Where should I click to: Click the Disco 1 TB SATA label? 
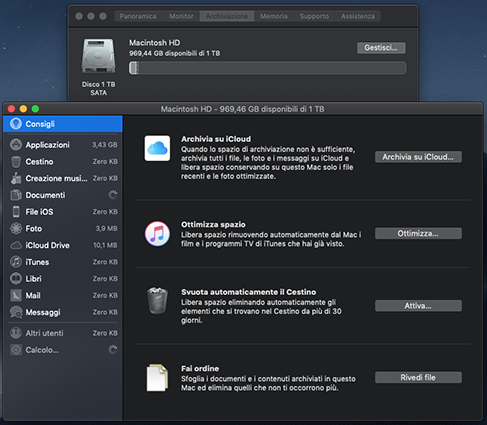98,88
